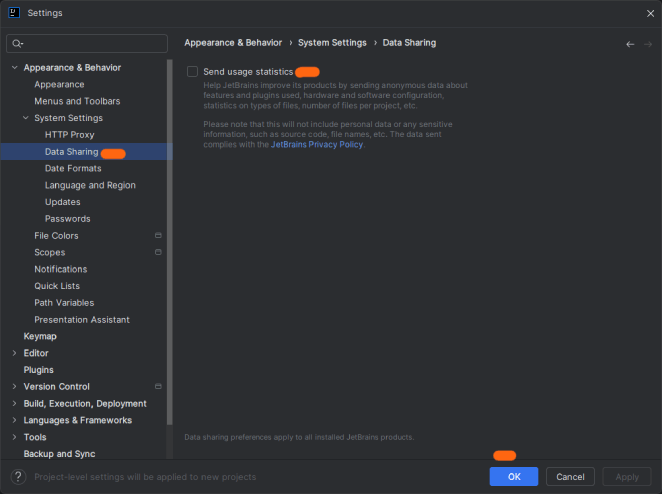This screenshot has width=662, height=494.
Task: Expand the Build, Execution, Deployment section
Action: (x=14, y=404)
